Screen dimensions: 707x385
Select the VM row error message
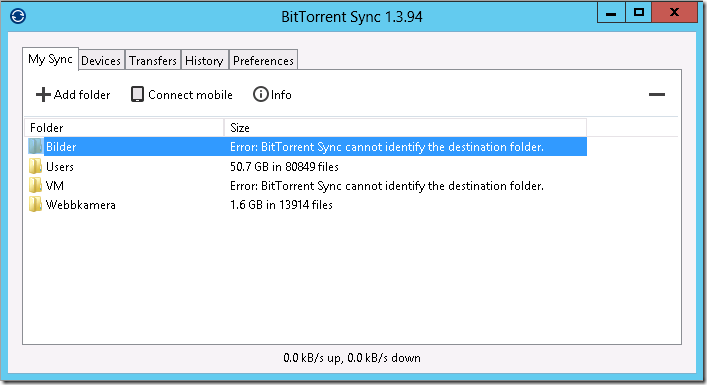(387, 186)
